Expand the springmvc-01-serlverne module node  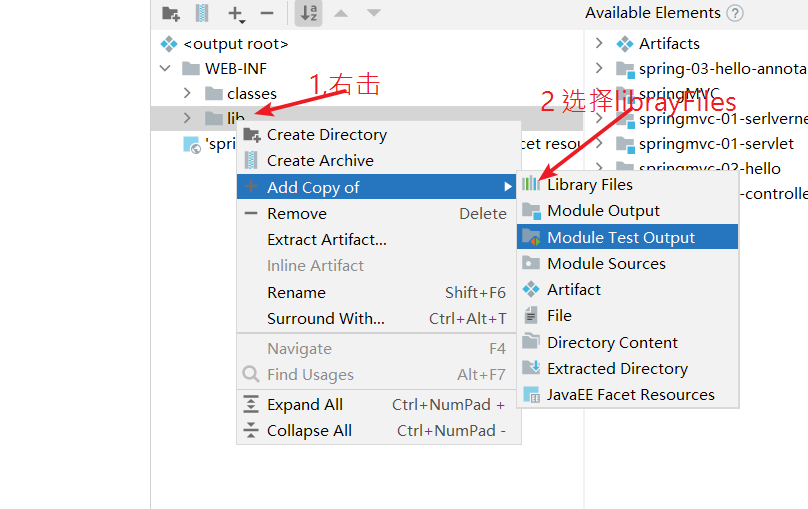[599, 118]
